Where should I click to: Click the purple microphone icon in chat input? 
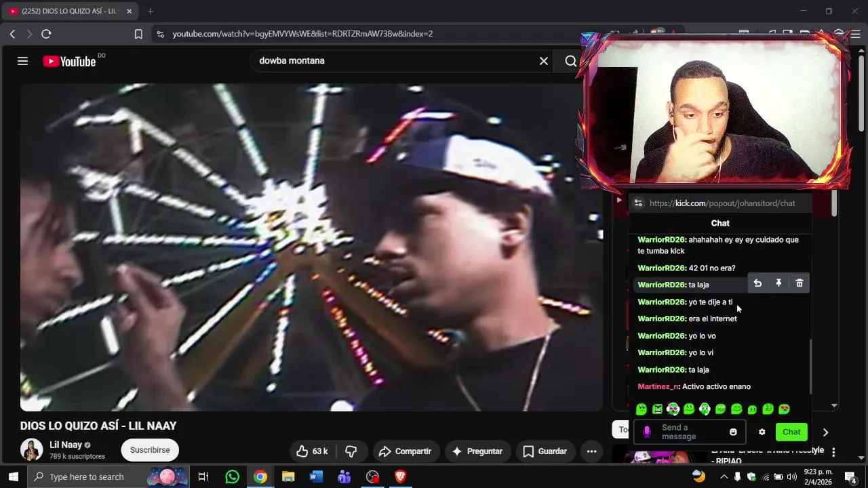(x=647, y=432)
